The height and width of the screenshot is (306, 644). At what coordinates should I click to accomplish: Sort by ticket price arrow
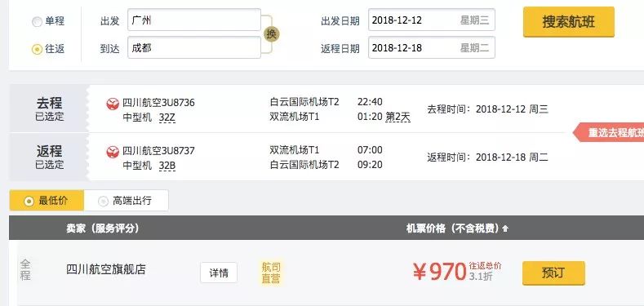coord(505,228)
